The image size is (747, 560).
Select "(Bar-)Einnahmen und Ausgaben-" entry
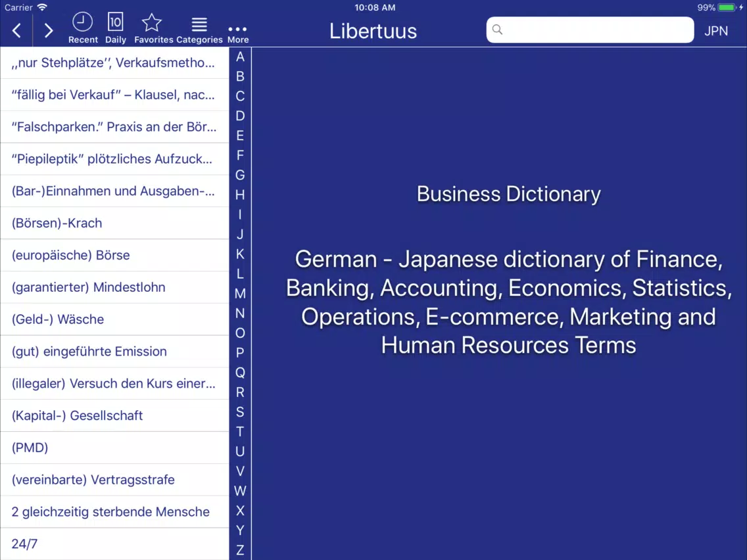coord(114,191)
